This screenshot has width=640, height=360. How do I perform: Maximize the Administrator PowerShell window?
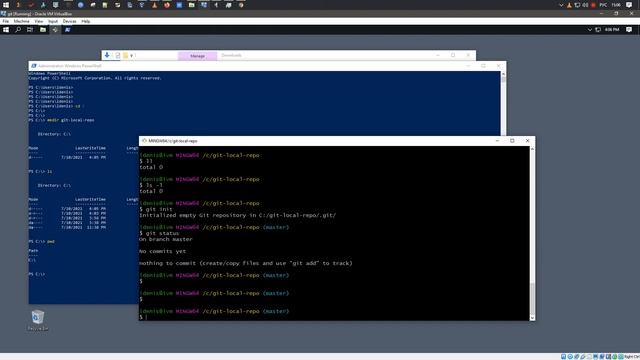point(483,66)
